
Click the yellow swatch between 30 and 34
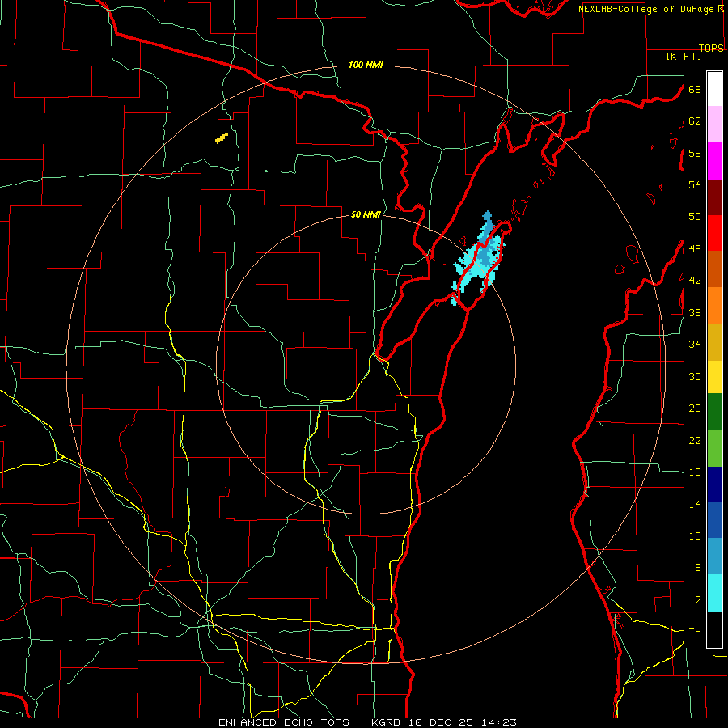coord(714,377)
